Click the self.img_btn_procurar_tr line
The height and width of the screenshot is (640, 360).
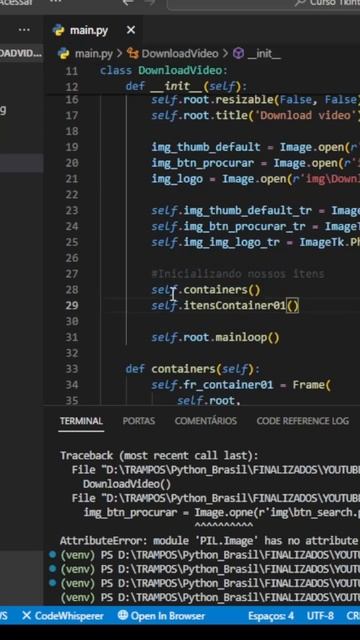tap(256, 226)
